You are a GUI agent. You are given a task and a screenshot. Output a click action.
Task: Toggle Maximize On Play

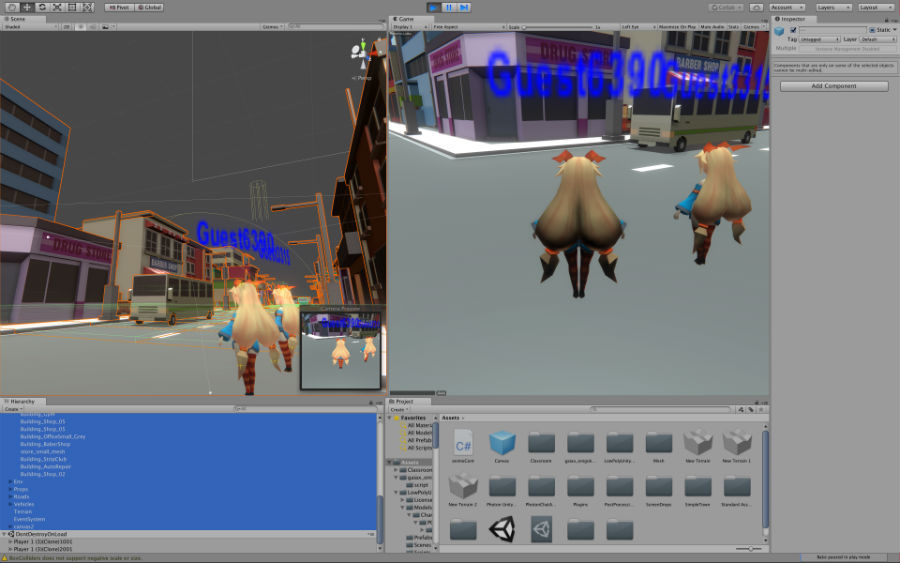coord(677,27)
